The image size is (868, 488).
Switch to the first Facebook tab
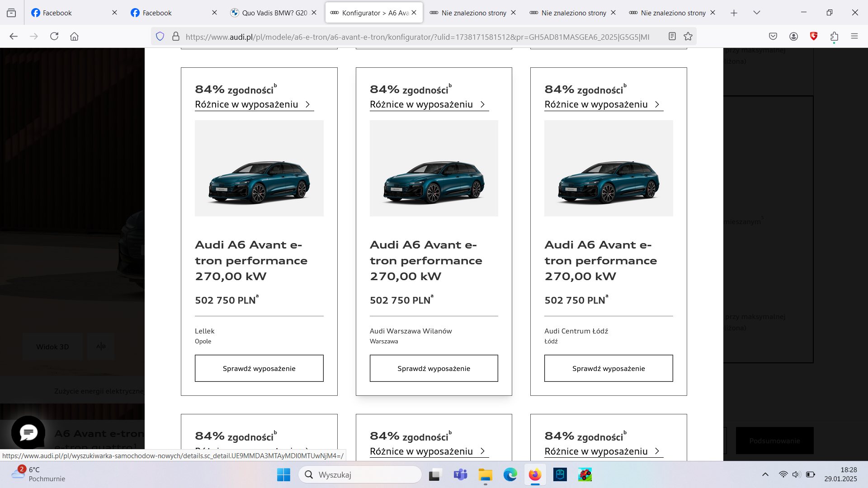pos(74,13)
